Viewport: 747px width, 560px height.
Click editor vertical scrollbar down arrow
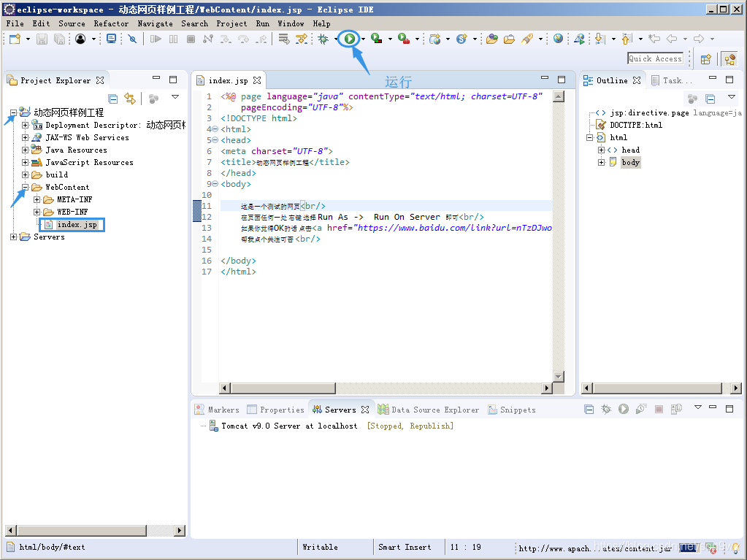[559, 376]
